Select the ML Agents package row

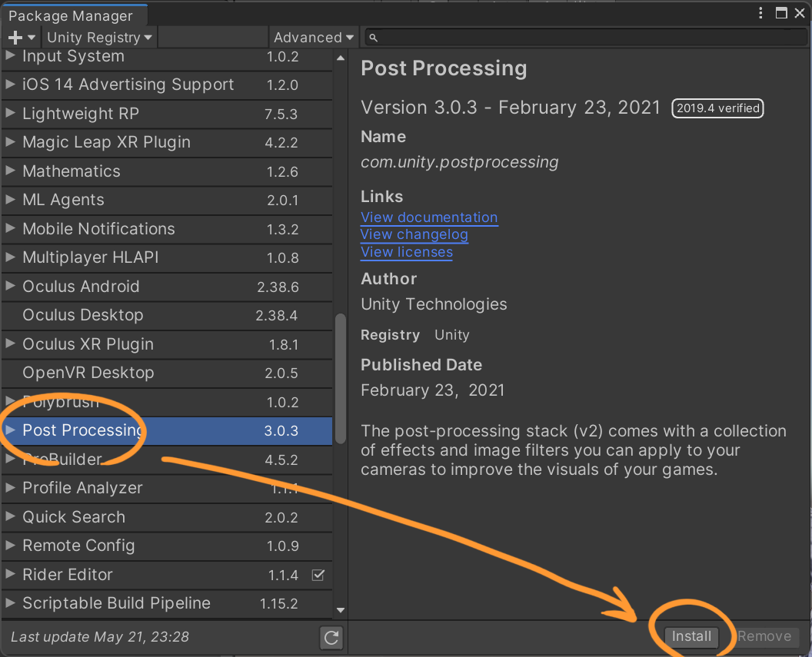(x=167, y=200)
